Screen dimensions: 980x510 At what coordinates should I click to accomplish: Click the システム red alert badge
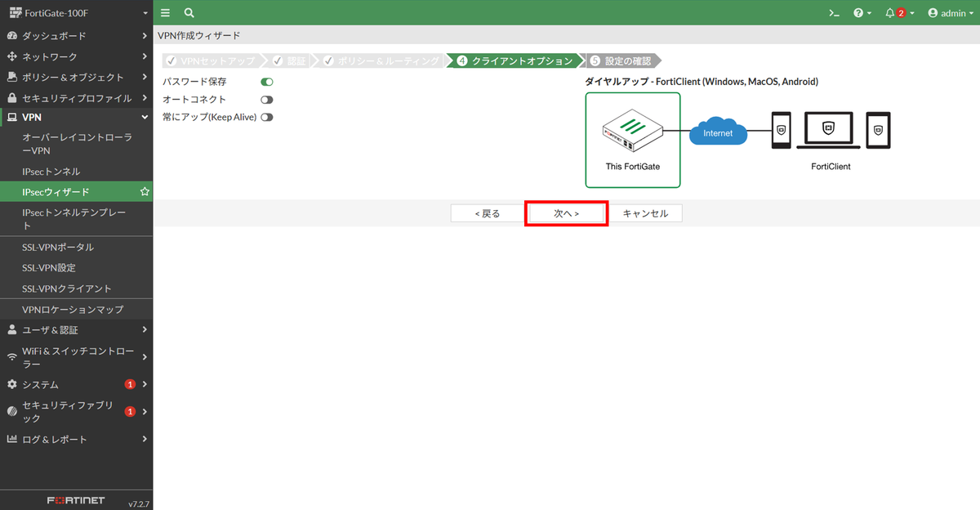coord(130,384)
